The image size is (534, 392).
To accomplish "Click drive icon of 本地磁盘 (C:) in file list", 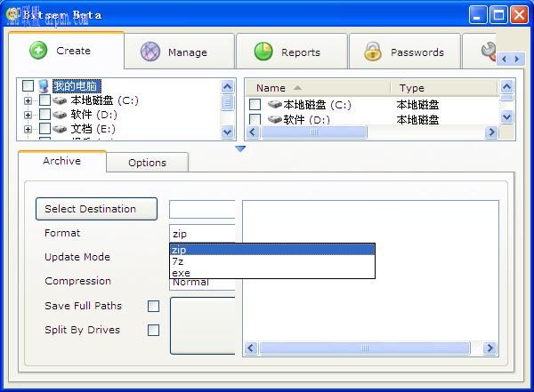I will pyautogui.click(x=274, y=104).
